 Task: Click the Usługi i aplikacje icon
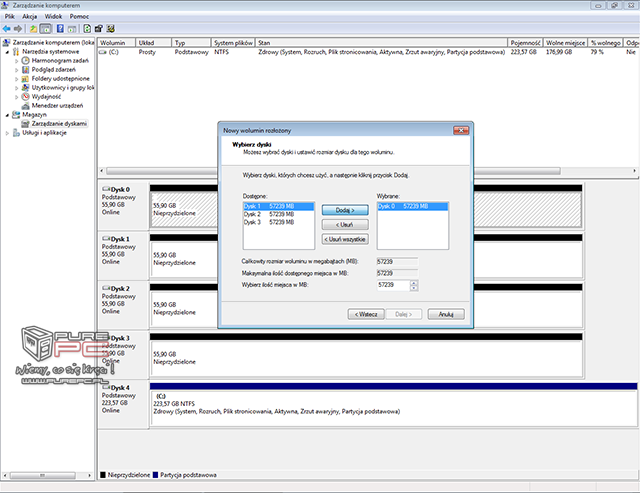16,133
